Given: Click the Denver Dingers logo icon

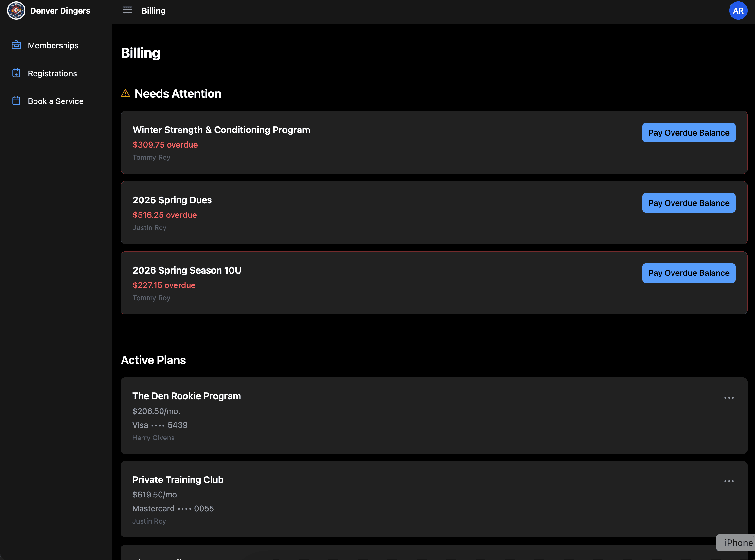Looking at the screenshot, I should click(x=16, y=11).
